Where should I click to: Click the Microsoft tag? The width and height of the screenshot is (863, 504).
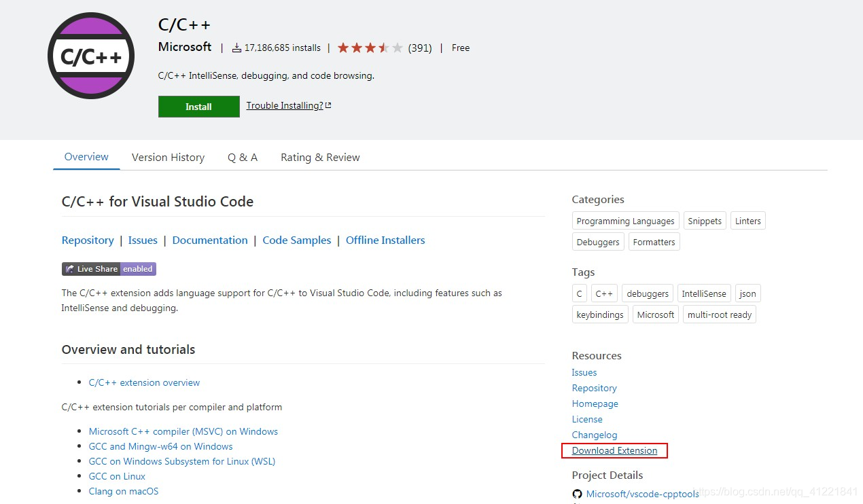656,314
